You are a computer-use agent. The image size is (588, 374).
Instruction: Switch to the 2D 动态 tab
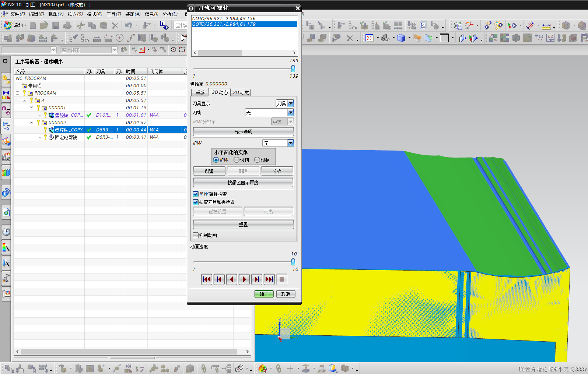pyautogui.click(x=241, y=93)
